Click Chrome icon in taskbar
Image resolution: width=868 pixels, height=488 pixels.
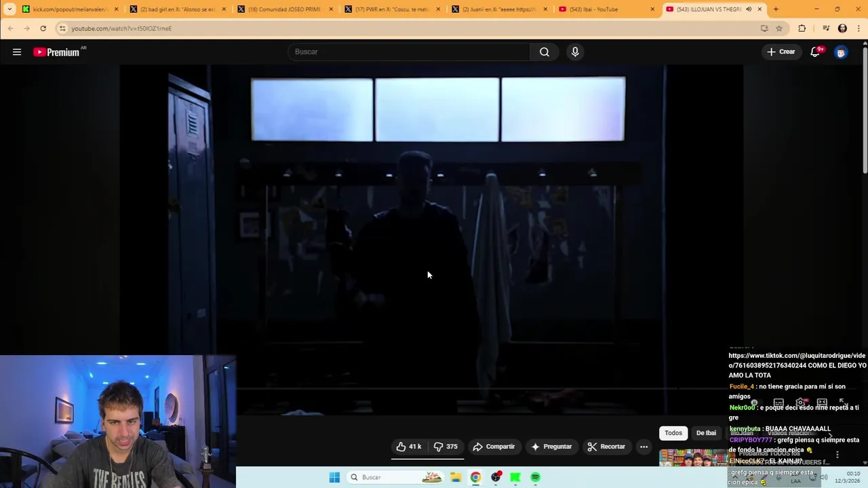click(x=475, y=477)
